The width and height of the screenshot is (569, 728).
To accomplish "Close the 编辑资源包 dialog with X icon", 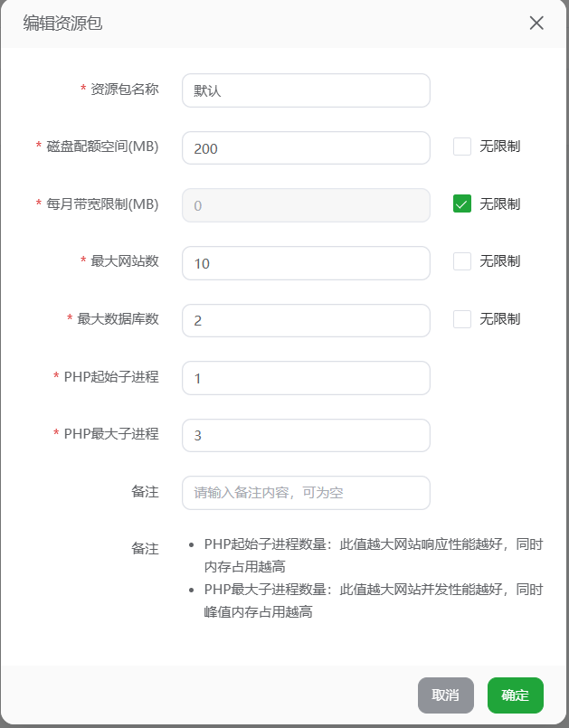I will click(x=536, y=23).
